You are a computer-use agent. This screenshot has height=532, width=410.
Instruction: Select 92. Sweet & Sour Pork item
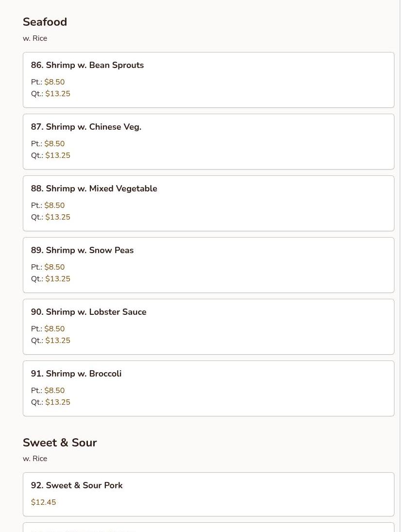pos(208,494)
